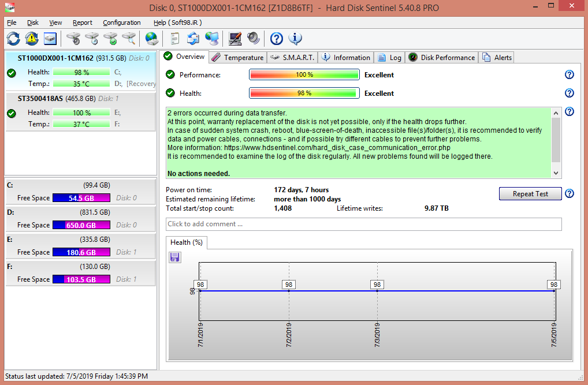Open the Disk Performance tab
This screenshot has width=588, height=385.
coord(442,57)
